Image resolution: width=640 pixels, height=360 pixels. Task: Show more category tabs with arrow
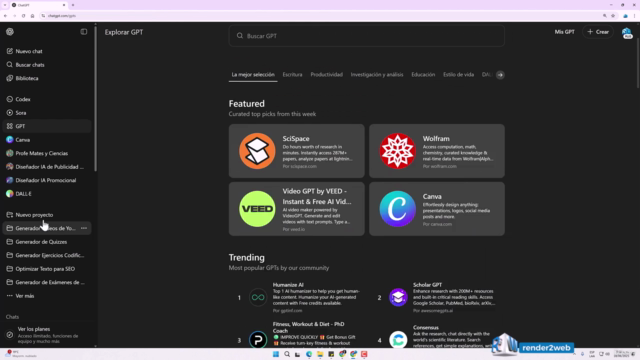click(x=500, y=75)
